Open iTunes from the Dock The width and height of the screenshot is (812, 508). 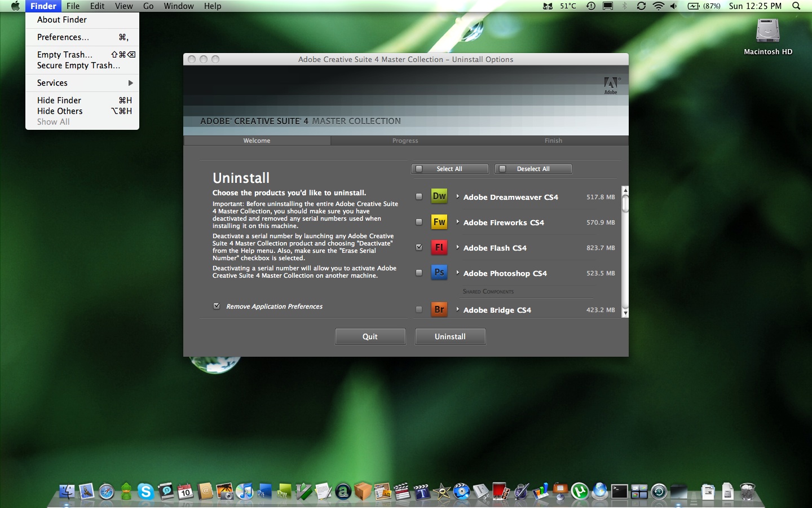tap(245, 492)
